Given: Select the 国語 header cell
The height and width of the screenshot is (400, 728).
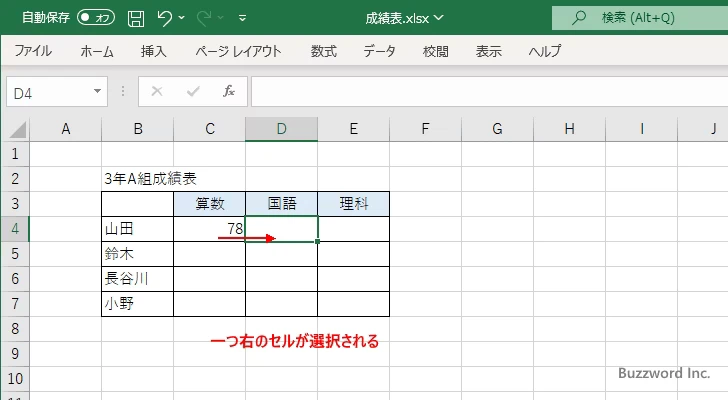Looking at the screenshot, I should tap(281, 204).
